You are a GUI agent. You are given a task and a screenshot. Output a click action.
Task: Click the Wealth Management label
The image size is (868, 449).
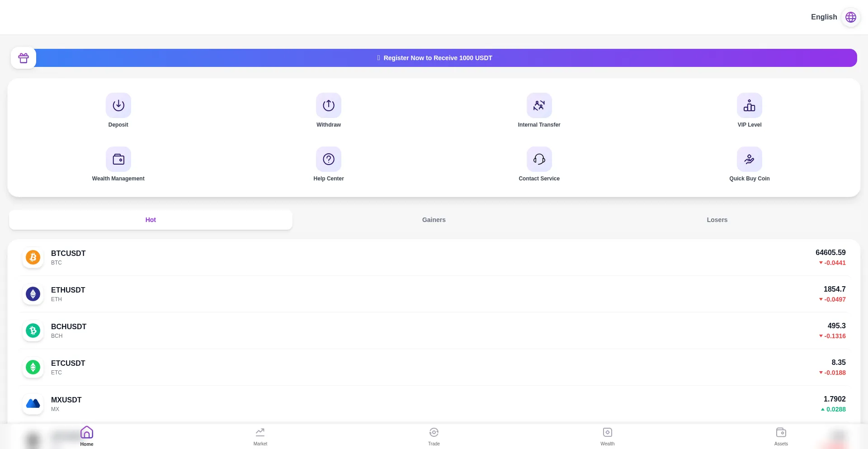(x=118, y=179)
